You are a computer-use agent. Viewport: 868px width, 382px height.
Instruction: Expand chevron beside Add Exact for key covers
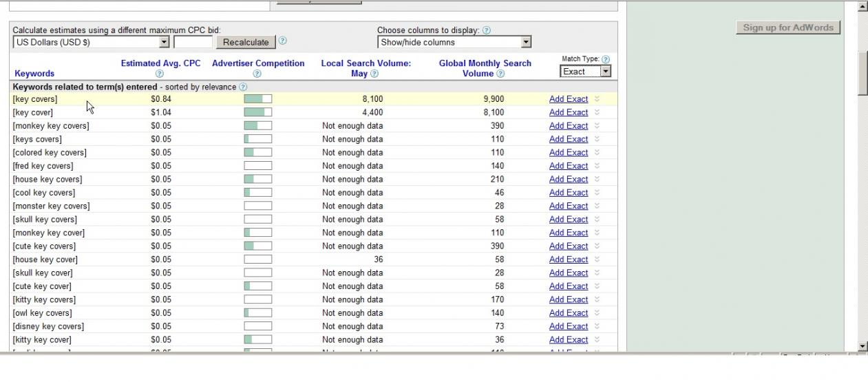tap(597, 99)
